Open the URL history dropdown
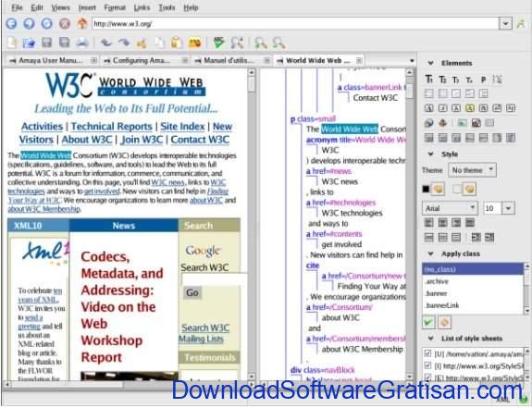This screenshot has height=408, width=532. (505, 24)
